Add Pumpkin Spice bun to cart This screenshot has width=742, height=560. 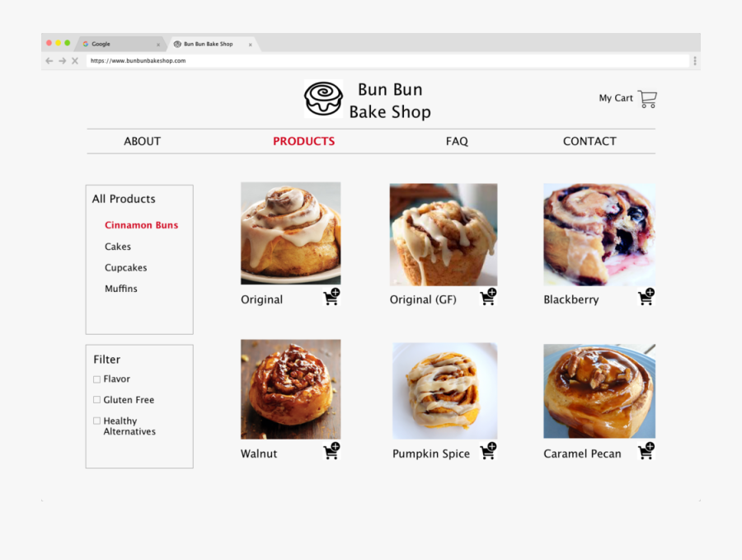click(488, 451)
